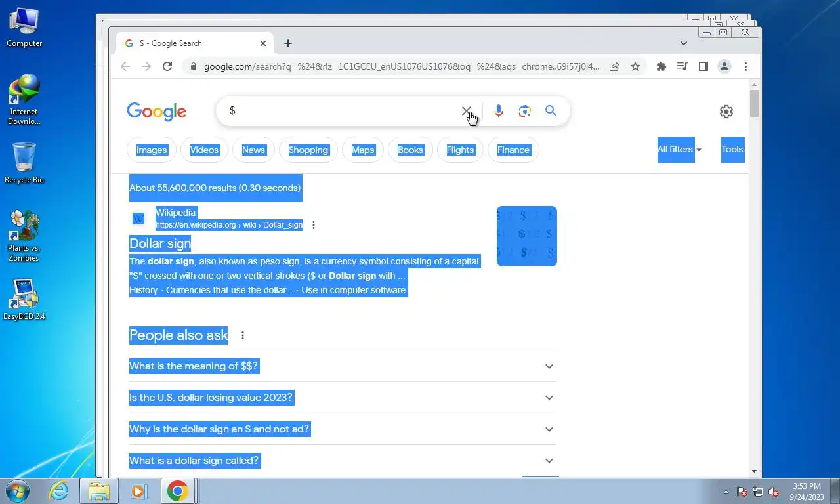Open media controls icon in Chrome toolbar
This screenshot has width=840, height=504.
point(682,66)
